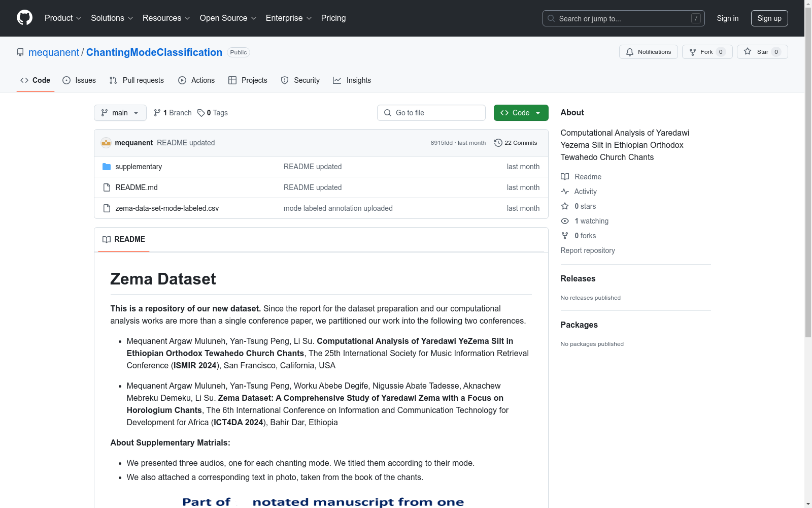Expand the Product menu
The width and height of the screenshot is (812, 508).
63,18
